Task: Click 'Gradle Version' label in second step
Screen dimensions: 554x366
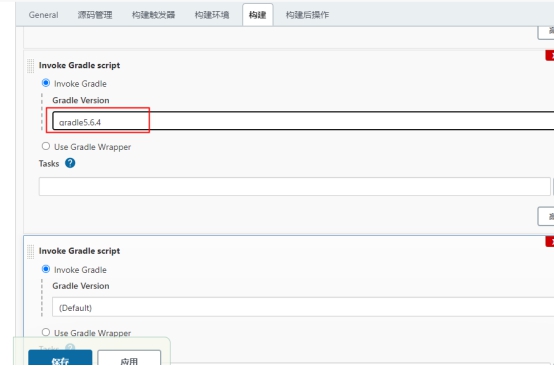Action: [81, 286]
